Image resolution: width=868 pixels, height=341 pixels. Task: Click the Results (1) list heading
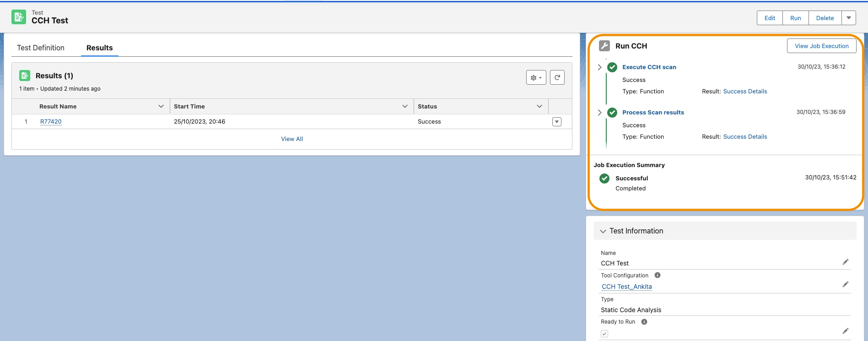point(54,76)
